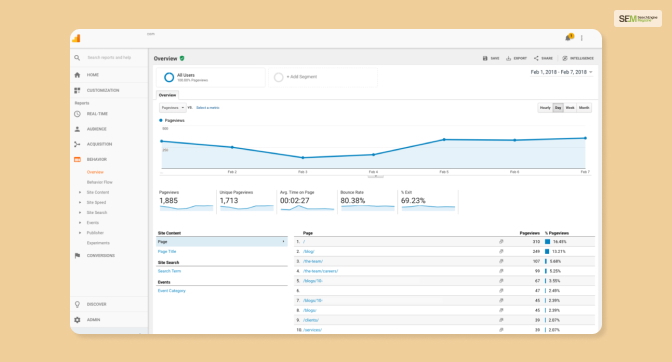Click Select a metric link

pos(207,108)
